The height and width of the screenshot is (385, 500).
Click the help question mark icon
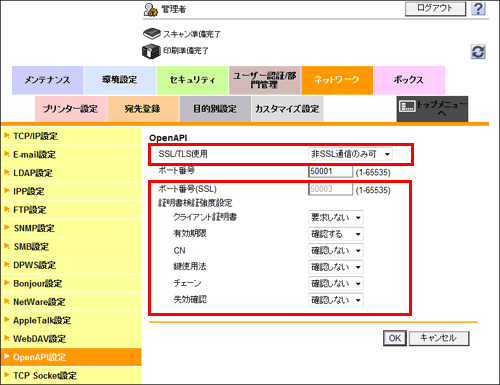click(478, 9)
